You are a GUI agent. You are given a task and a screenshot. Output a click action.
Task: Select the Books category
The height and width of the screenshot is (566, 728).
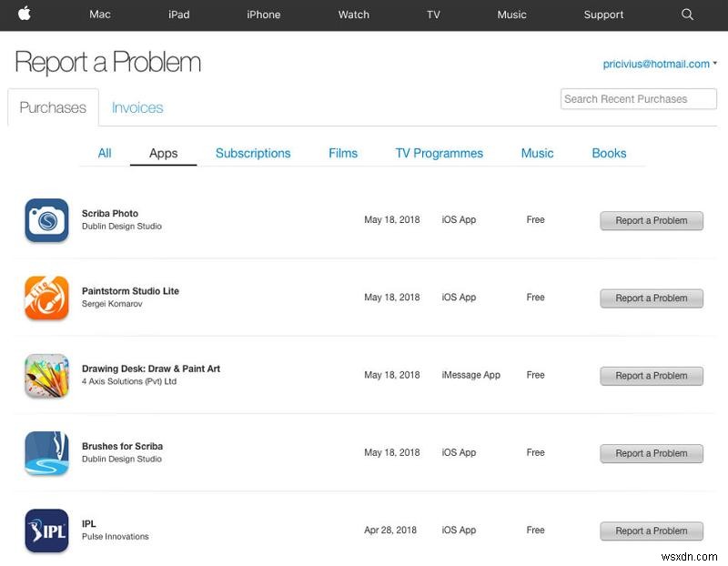609,153
